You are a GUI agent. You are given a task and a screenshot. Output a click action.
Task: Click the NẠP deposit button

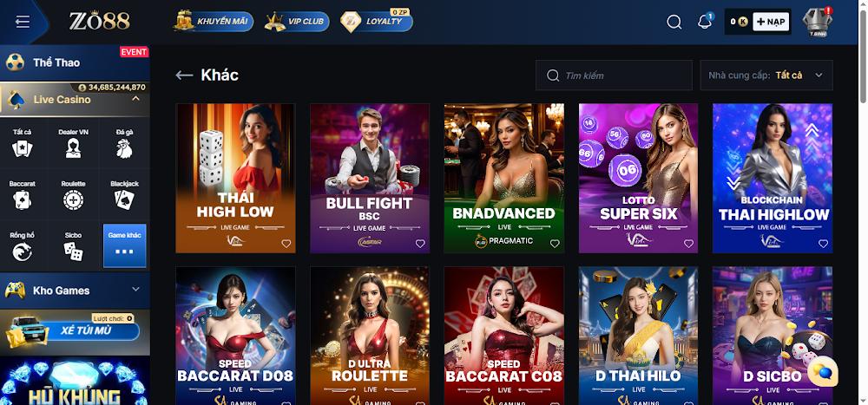coord(771,22)
